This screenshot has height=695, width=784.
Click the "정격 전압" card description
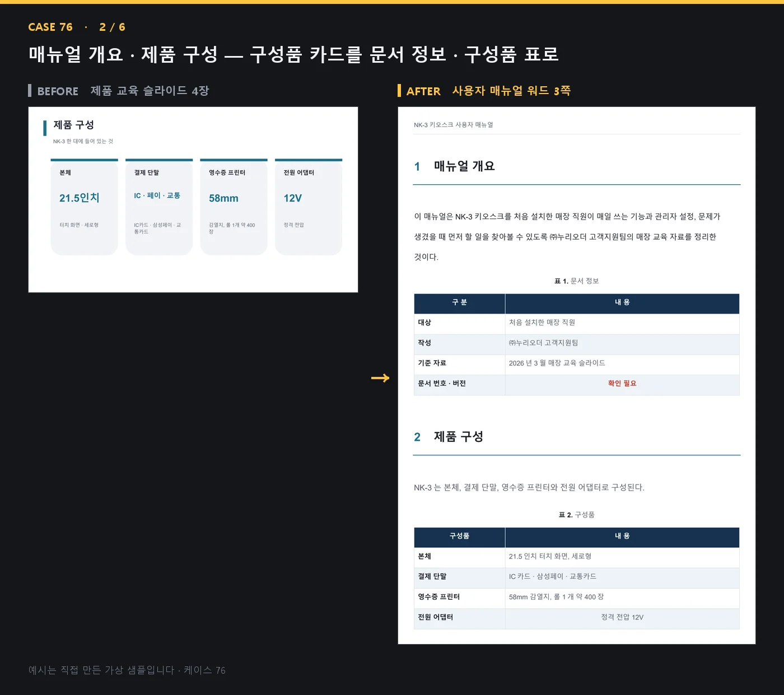[x=293, y=225]
